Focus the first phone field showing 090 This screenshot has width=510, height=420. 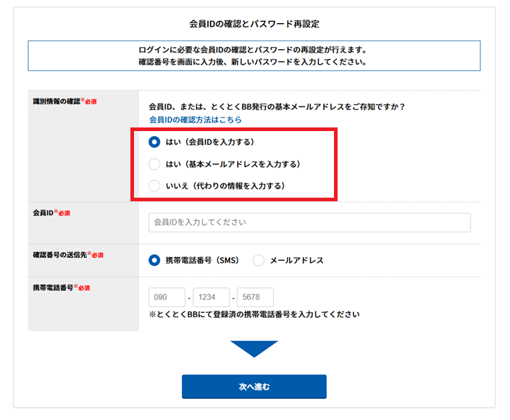pos(167,298)
